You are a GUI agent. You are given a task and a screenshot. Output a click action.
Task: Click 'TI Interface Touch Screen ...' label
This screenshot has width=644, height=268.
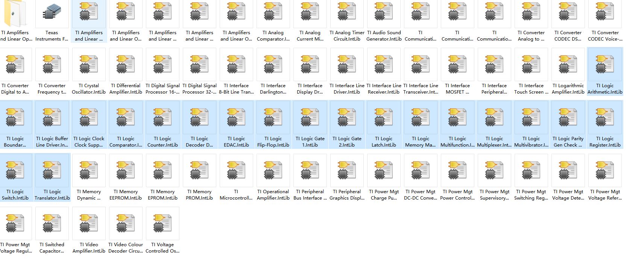pyautogui.click(x=531, y=89)
